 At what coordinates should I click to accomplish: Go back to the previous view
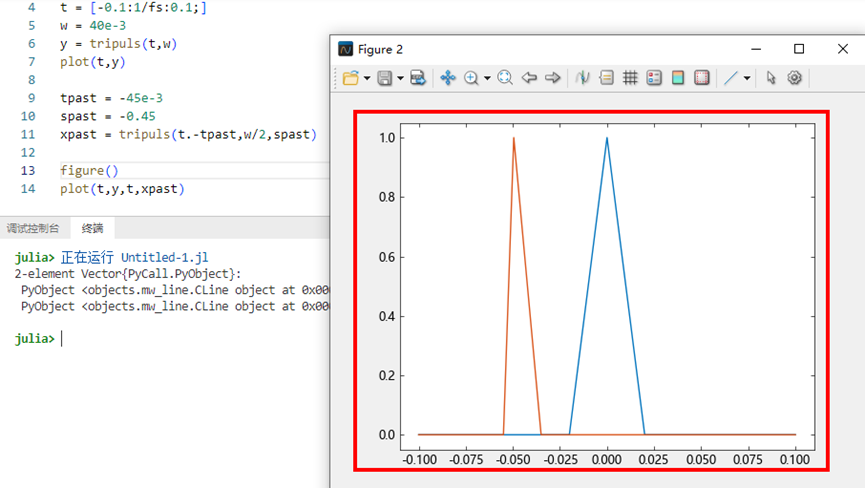coord(529,78)
